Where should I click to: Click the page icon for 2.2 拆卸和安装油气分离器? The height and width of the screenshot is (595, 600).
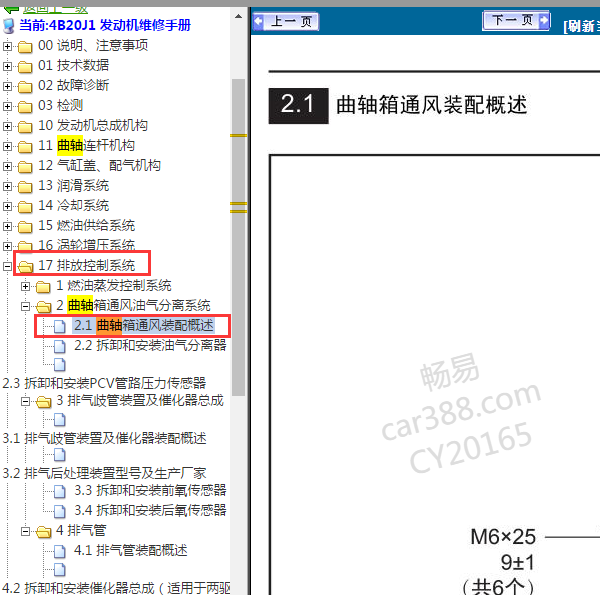pyautogui.click(x=60, y=346)
